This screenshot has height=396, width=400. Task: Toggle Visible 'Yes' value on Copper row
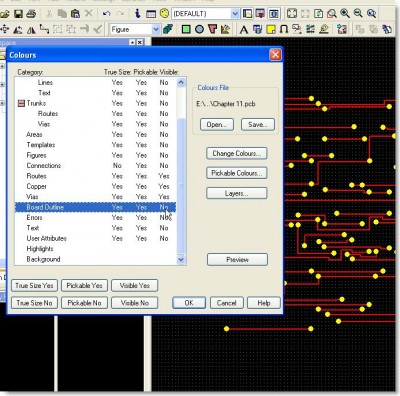164,186
